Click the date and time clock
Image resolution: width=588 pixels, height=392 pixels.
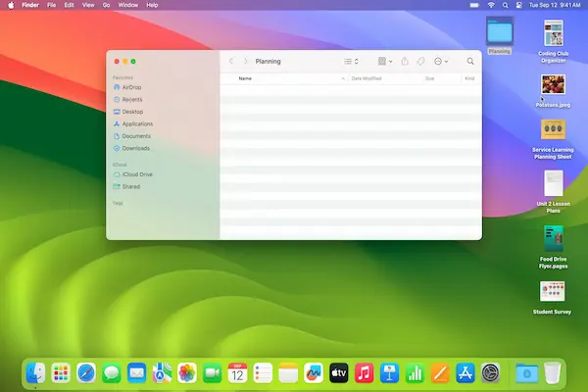[x=555, y=5]
